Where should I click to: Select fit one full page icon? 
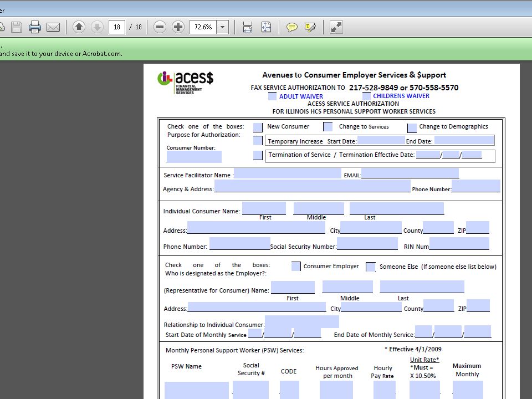266,27
